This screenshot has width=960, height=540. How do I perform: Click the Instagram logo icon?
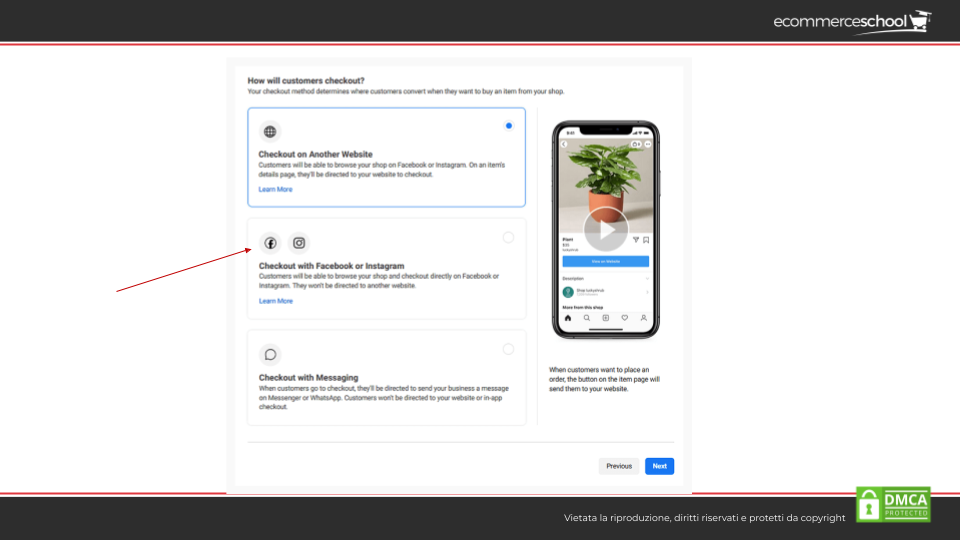pyautogui.click(x=299, y=243)
